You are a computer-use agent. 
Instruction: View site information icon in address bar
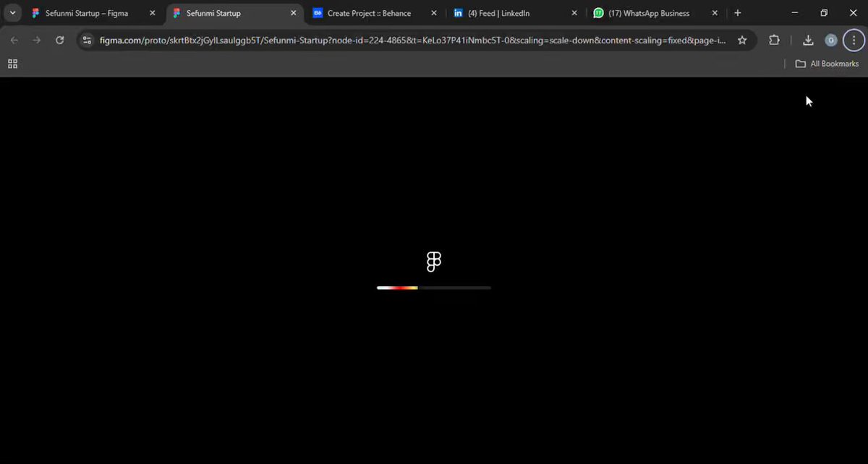tap(88, 41)
